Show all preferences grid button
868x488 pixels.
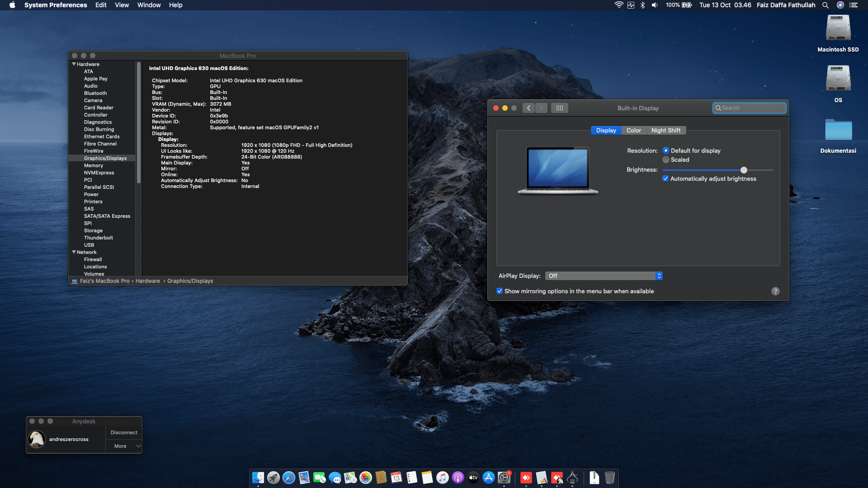pyautogui.click(x=560, y=108)
